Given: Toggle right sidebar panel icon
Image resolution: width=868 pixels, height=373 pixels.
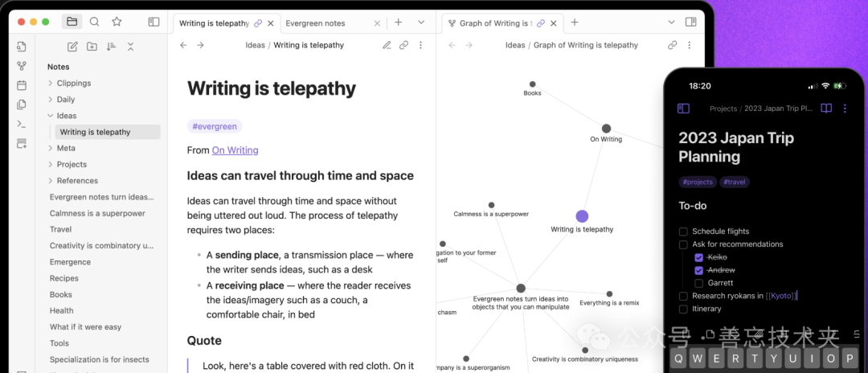Looking at the screenshot, I should [690, 23].
